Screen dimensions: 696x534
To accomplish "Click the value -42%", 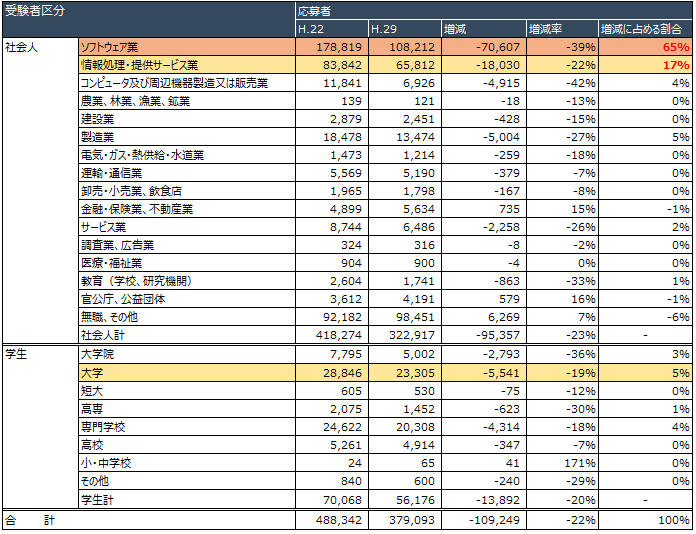I will pyautogui.click(x=581, y=83).
